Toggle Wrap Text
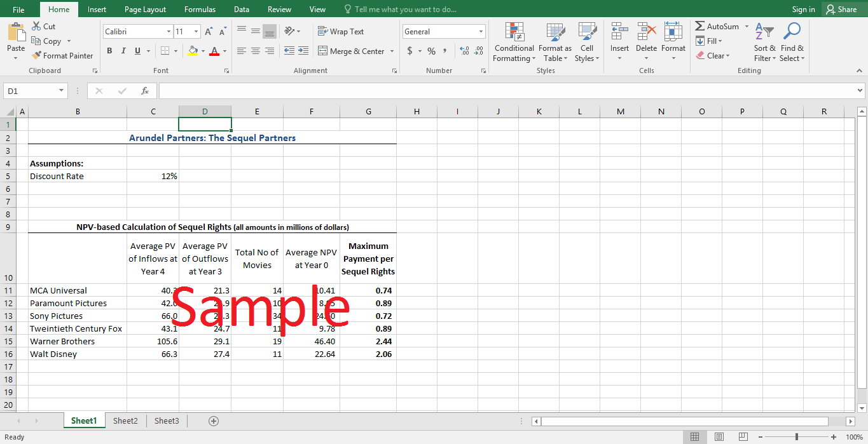Screen dimensions: 868x444 coord(341,31)
